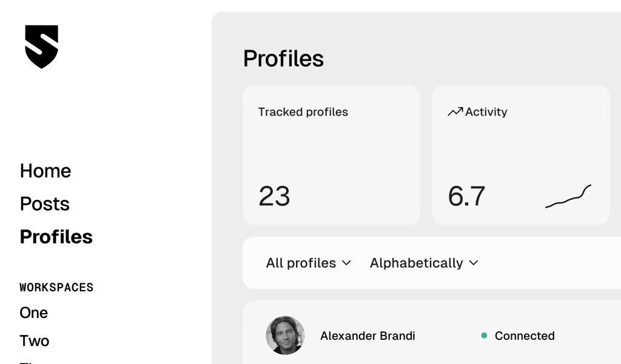
Task: Open Posts in the sidebar
Action: tap(45, 204)
